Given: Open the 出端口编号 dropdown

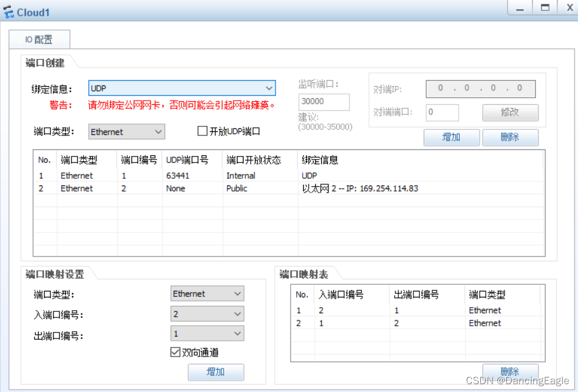Looking at the screenshot, I should coord(207,334).
